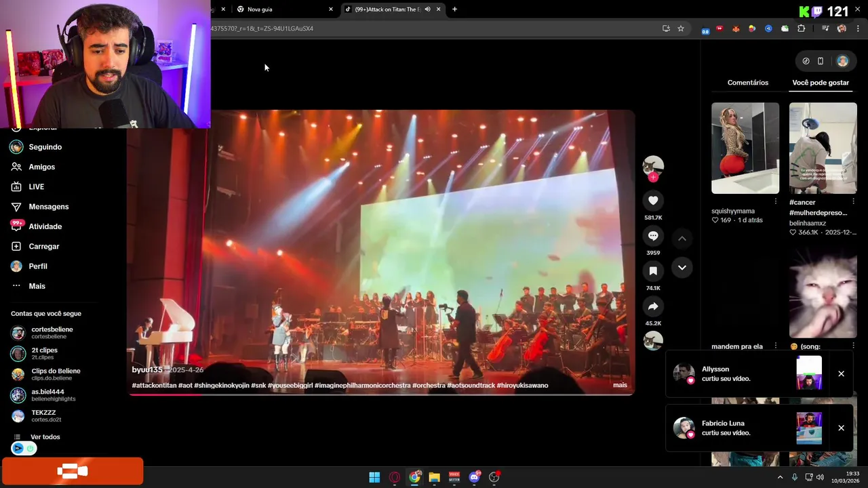Seek using the video progress bar
The image size is (868, 488).
pos(381,394)
